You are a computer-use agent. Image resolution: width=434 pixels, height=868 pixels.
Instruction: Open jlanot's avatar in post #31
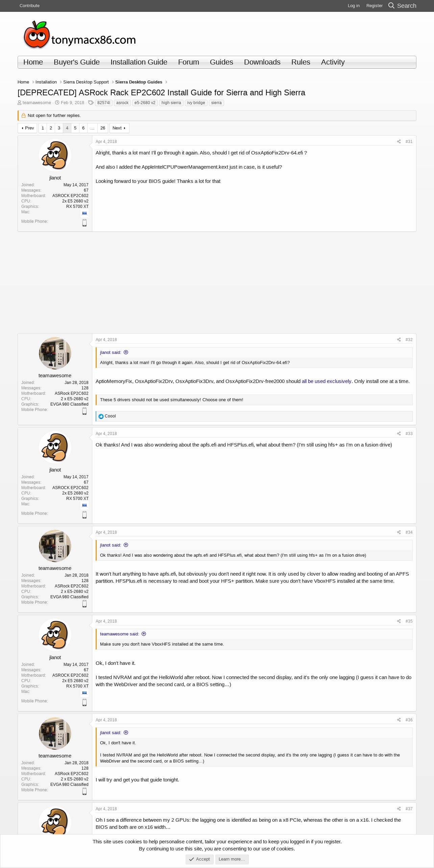[55, 155]
